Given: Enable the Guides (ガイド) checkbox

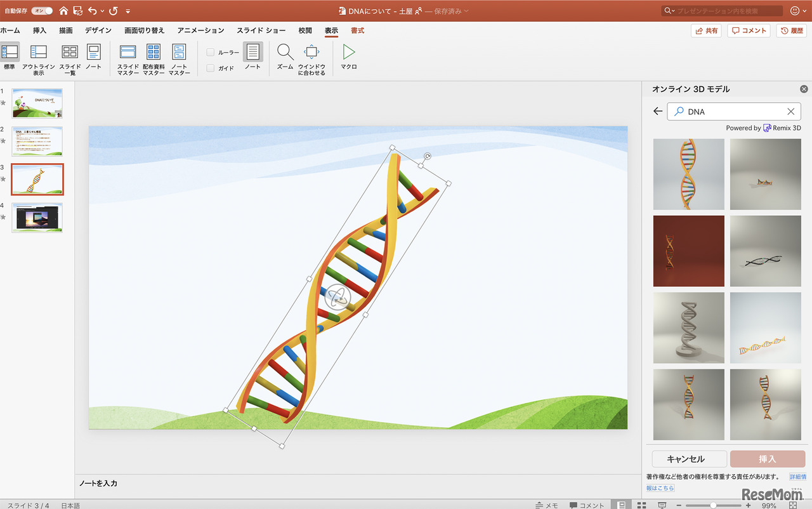Looking at the screenshot, I should tap(211, 68).
